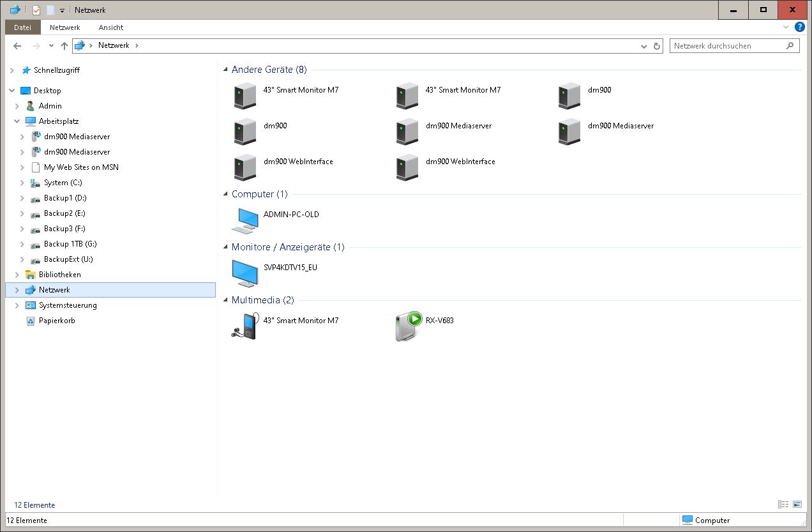Collapse the Arbeitsplatz tree node
Image resolution: width=812 pixels, height=532 pixels.
[x=17, y=121]
